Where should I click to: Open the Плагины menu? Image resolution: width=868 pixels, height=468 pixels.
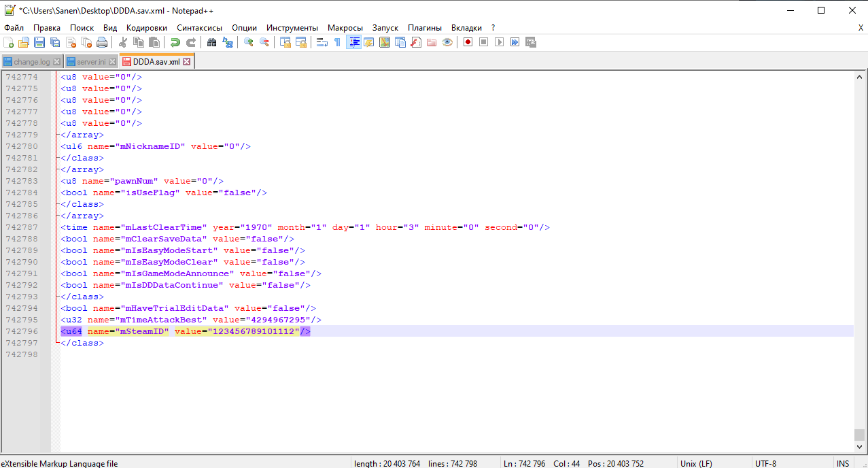[x=425, y=28]
